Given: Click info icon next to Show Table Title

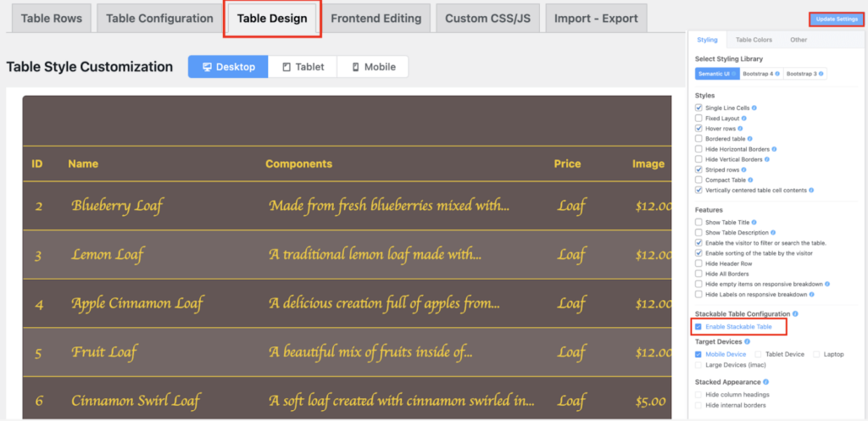Looking at the screenshot, I should [x=754, y=223].
